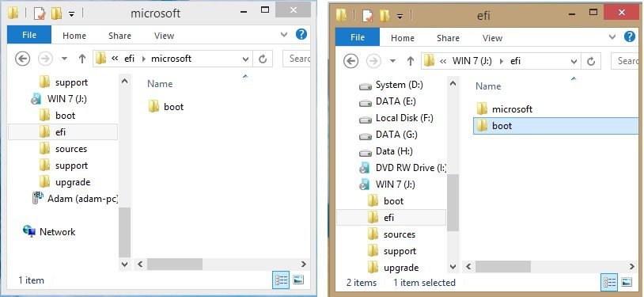
Task: Switch to details view in microsoft window
Action: 282,280
